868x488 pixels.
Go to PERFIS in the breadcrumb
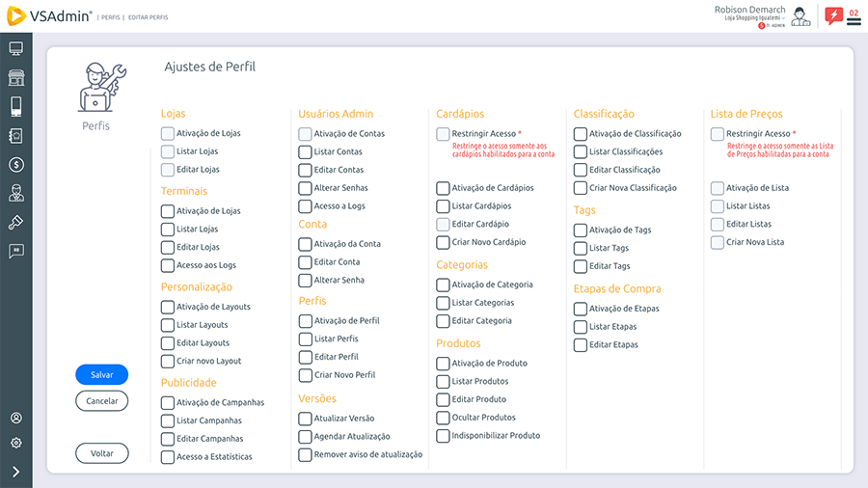(x=111, y=17)
